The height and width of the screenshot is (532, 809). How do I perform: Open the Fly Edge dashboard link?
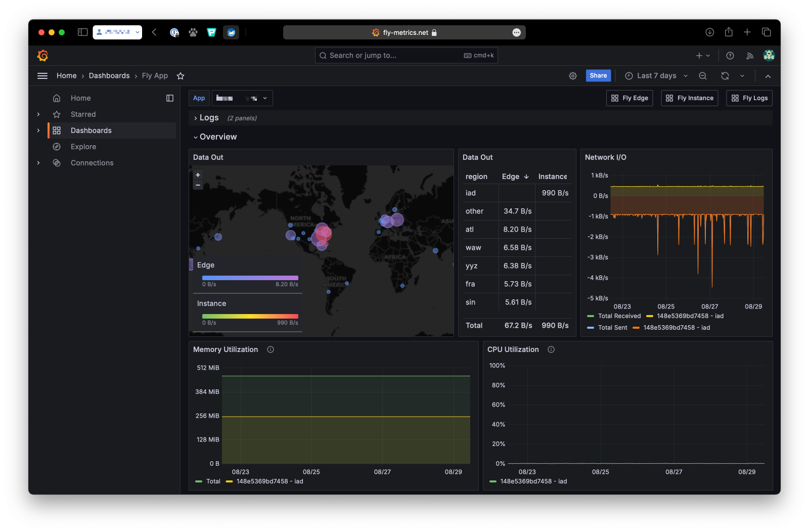630,98
